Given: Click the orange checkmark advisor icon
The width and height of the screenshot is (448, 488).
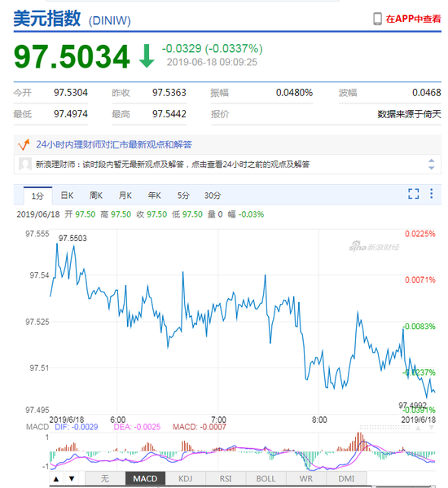Looking at the screenshot, I should click(24, 145).
